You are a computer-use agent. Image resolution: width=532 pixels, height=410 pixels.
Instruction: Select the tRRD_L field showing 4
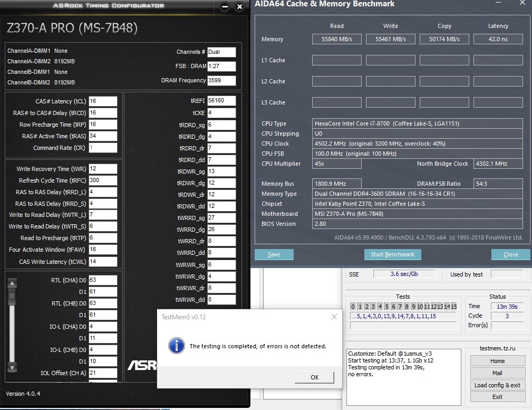tap(103, 192)
